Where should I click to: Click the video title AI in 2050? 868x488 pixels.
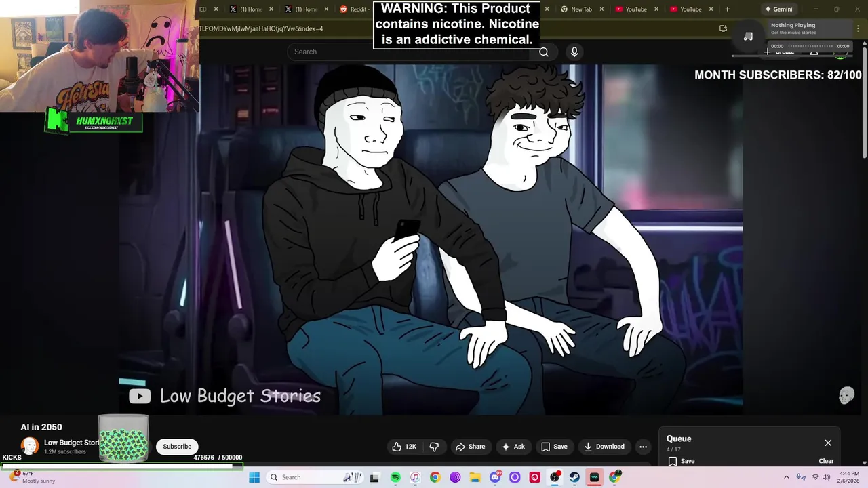tap(41, 427)
